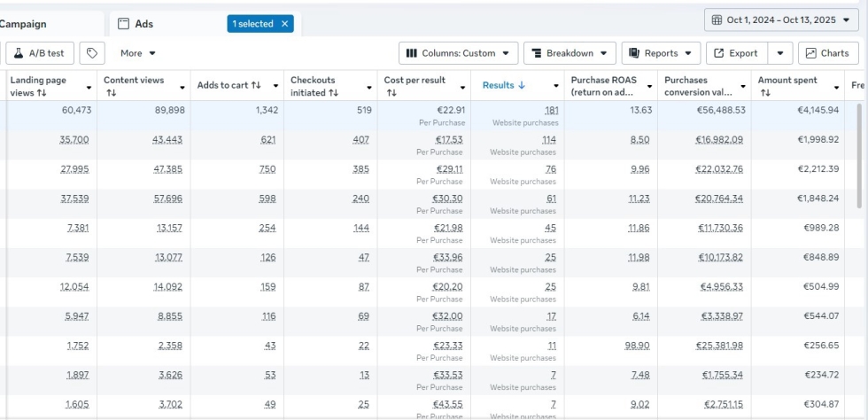Expand the More dropdown menu
This screenshot has height=420, width=868.
[x=138, y=53]
